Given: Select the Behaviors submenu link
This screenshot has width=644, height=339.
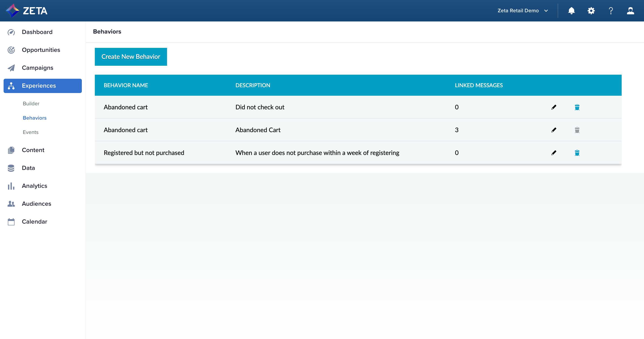Looking at the screenshot, I should point(34,118).
